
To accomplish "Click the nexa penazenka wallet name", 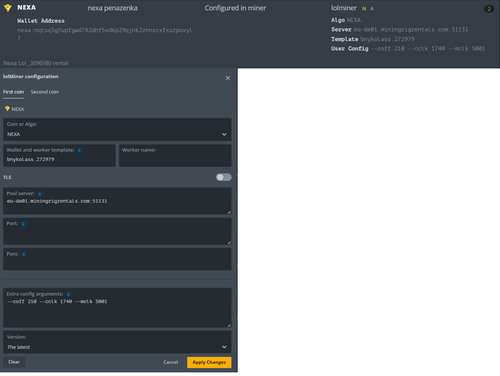I will pyautogui.click(x=112, y=8).
